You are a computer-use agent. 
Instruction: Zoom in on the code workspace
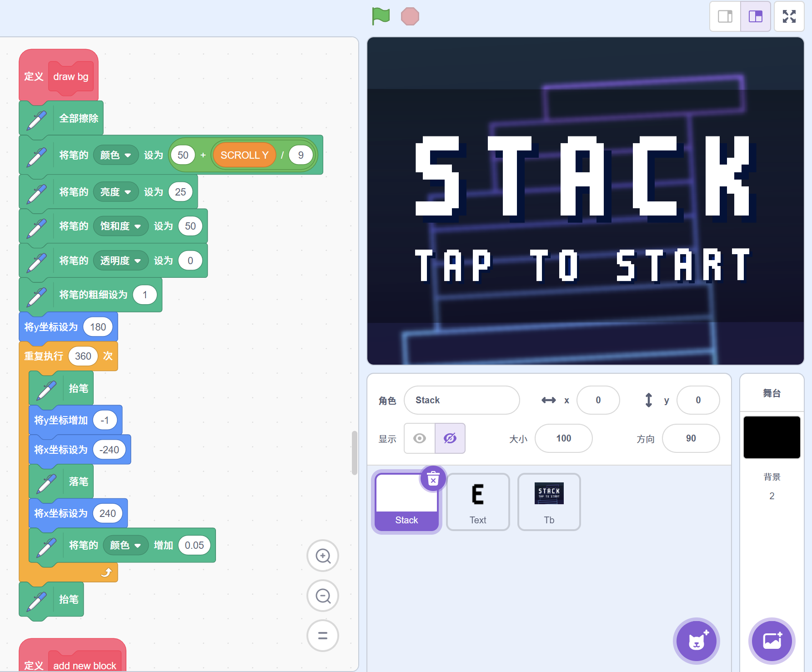323,556
